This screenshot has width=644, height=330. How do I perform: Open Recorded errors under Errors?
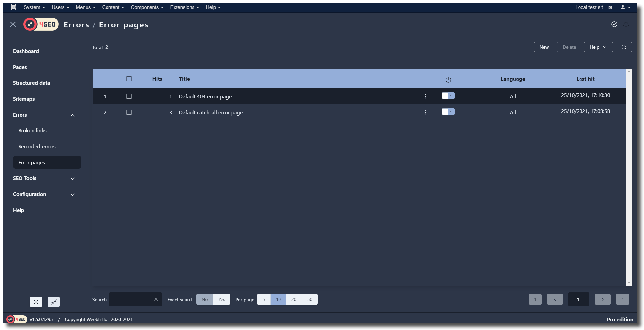pos(37,146)
